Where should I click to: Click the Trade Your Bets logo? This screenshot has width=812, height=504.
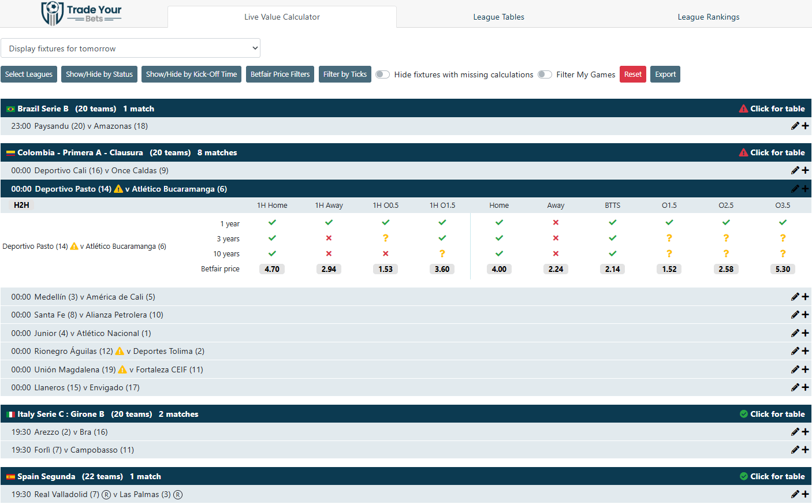tap(81, 13)
